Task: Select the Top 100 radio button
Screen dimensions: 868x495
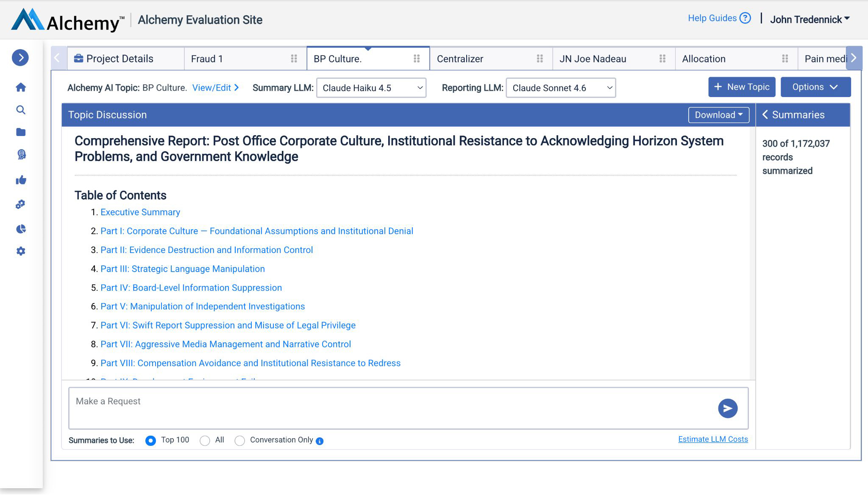Action: pos(150,441)
